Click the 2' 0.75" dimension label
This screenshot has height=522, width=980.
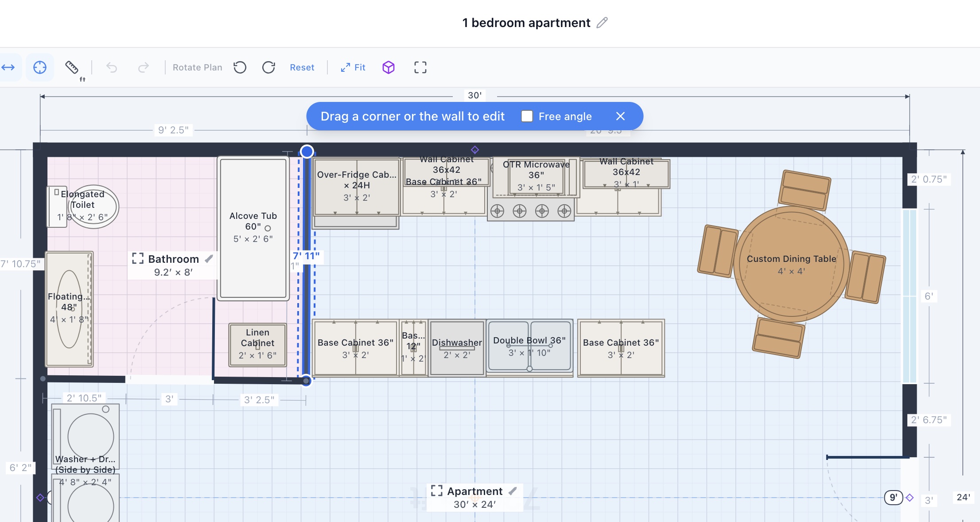pyautogui.click(x=929, y=179)
